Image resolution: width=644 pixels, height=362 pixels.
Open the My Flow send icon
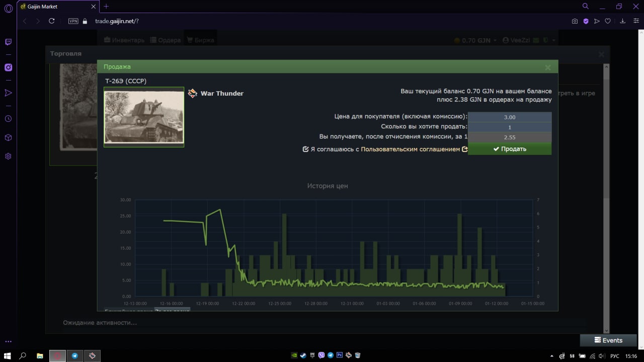(x=597, y=21)
